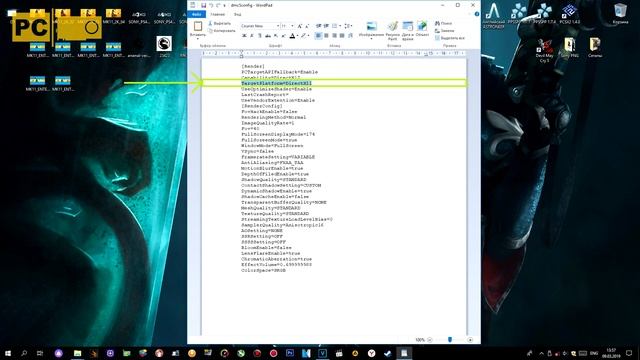The image size is (640, 360).
Task: Click the horizontal ruler in WordPad
Action: [334, 53]
